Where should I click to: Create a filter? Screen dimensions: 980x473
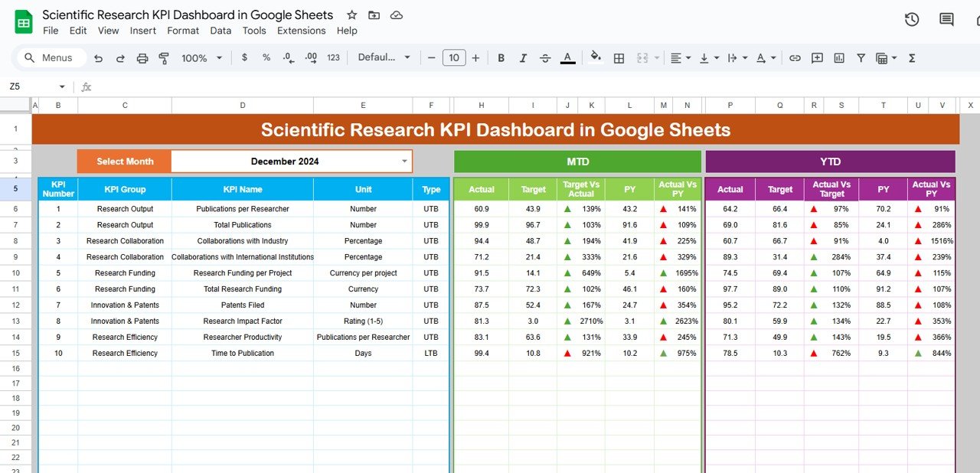point(861,57)
